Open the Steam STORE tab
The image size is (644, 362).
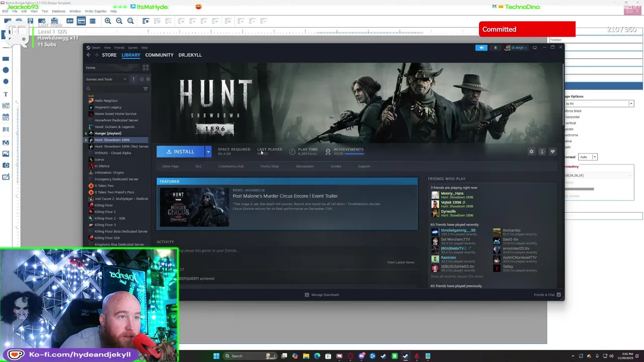point(109,55)
